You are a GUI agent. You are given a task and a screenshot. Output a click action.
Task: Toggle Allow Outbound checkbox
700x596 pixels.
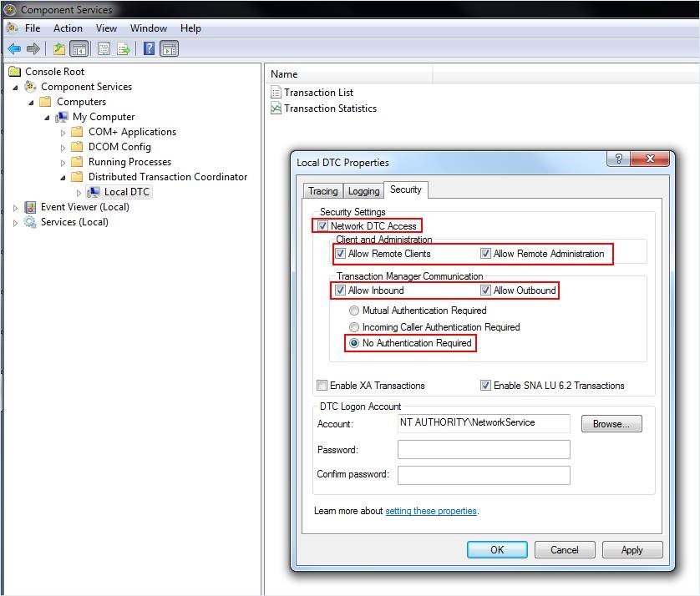click(x=485, y=290)
